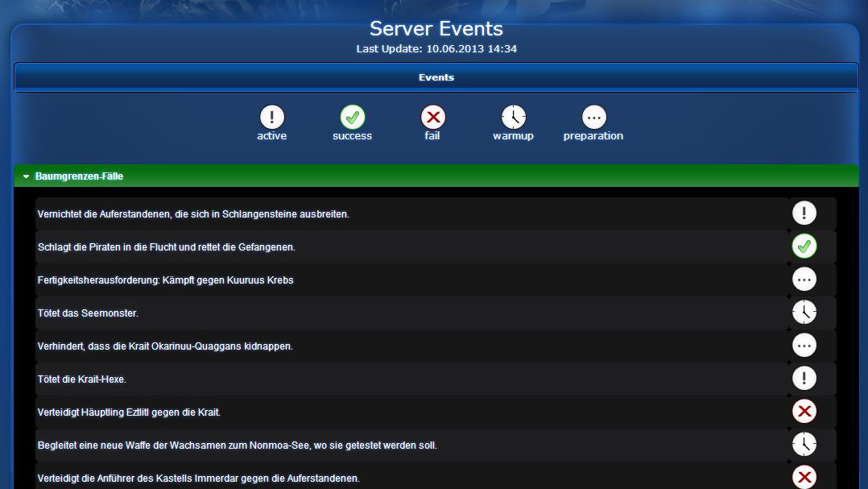Select 'Verhindert, dass die Krait' event text
The image size is (868, 489).
click(165, 346)
